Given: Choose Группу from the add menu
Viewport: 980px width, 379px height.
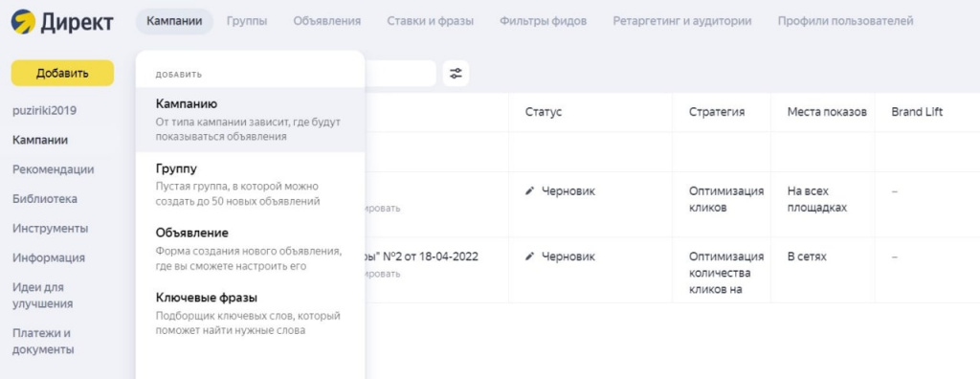Looking at the screenshot, I should point(250,185).
